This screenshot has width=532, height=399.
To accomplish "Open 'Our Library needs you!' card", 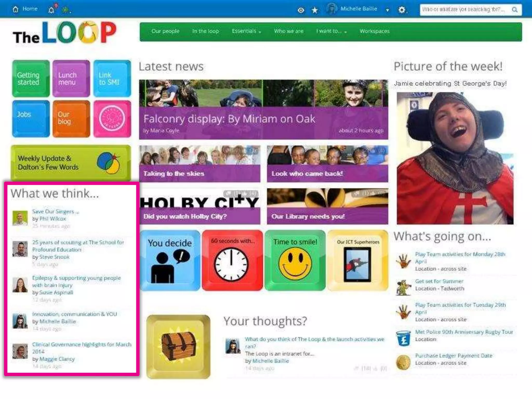I will click(x=327, y=206).
